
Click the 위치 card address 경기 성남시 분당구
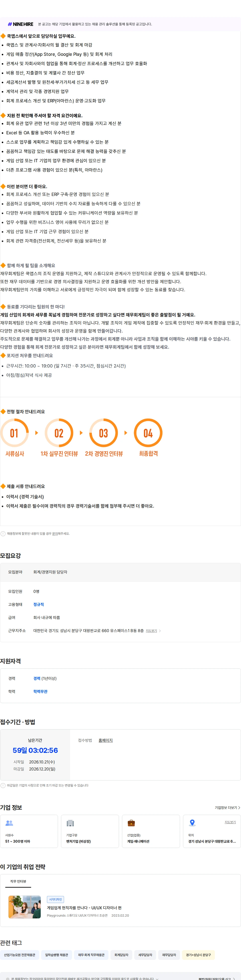tap(212, 841)
